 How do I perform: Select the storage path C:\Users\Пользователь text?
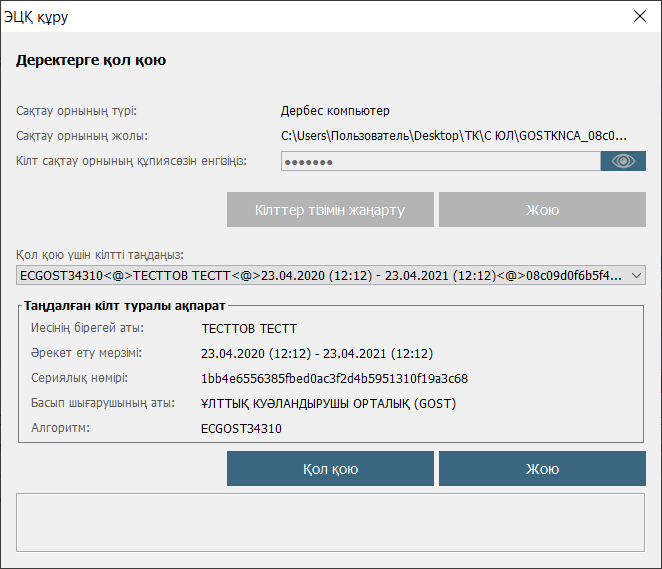[454, 136]
